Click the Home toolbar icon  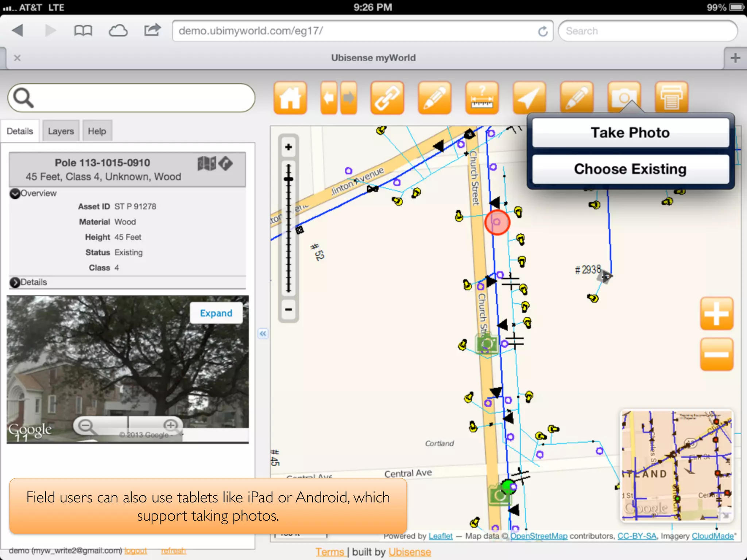click(290, 98)
